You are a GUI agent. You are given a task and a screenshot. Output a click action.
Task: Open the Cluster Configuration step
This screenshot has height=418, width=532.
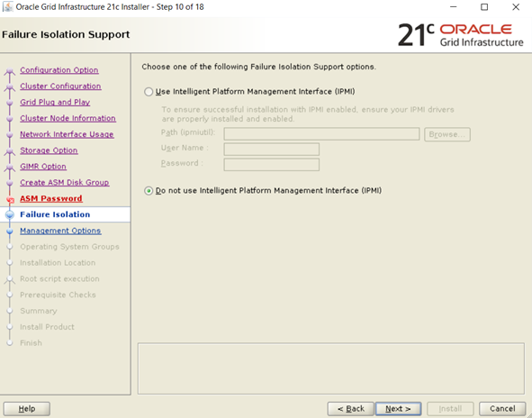tap(60, 86)
